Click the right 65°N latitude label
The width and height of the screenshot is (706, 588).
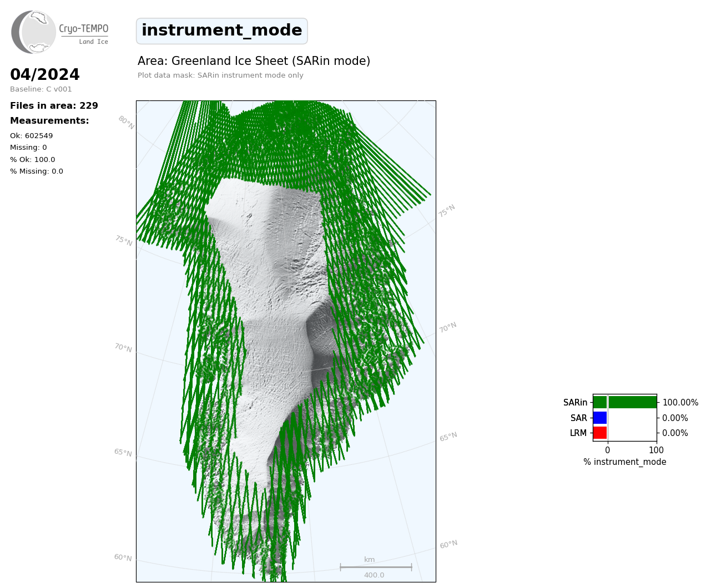point(448,437)
